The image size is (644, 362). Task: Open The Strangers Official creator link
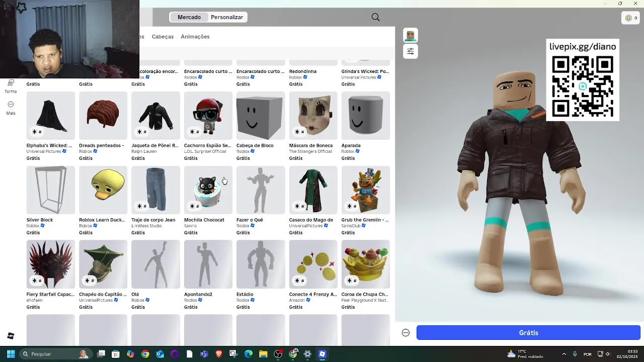(x=310, y=151)
